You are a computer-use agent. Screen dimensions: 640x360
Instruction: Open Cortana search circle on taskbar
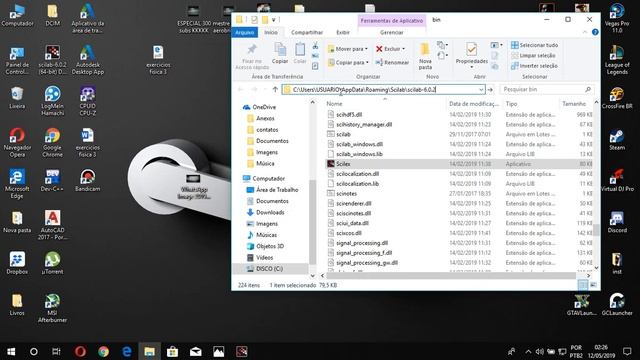(34, 351)
